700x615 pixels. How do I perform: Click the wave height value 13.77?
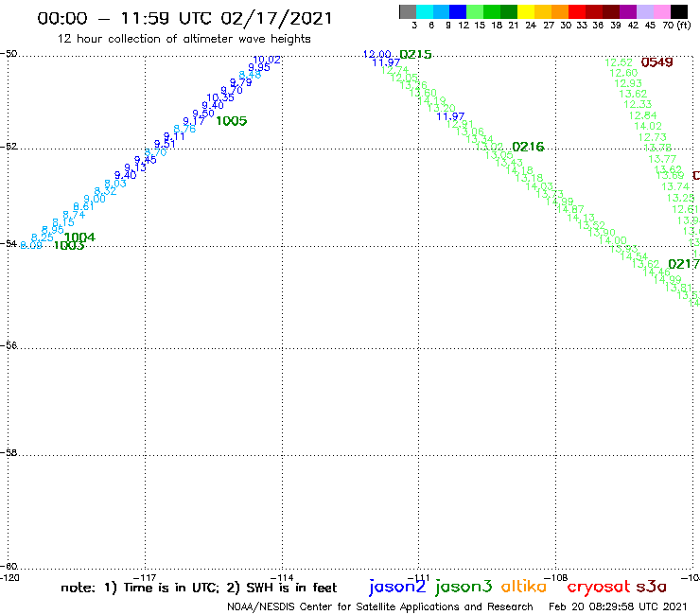coord(662,160)
